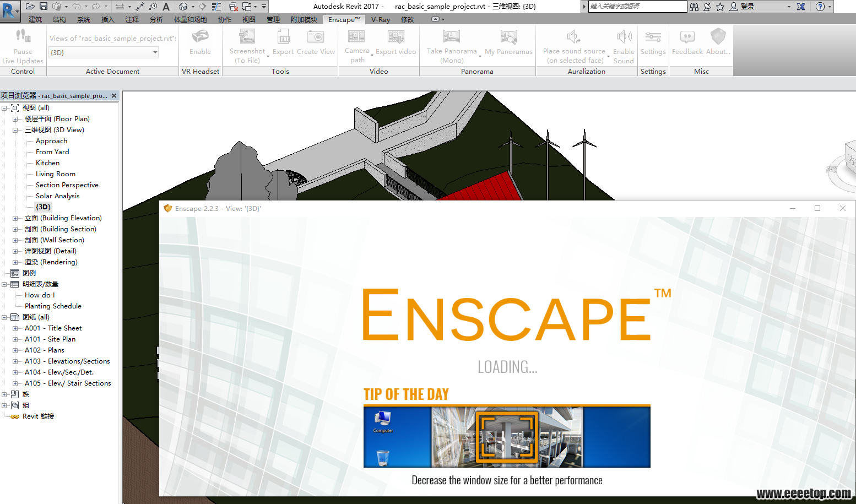Select the Revit 链接 (Links) tree item
The width and height of the screenshot is (856, 504).
(39, 416)
